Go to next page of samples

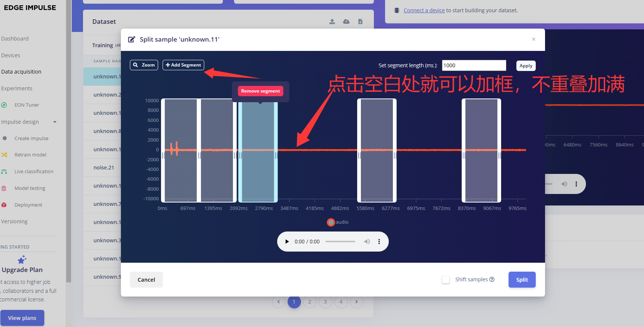pos(356,302)
